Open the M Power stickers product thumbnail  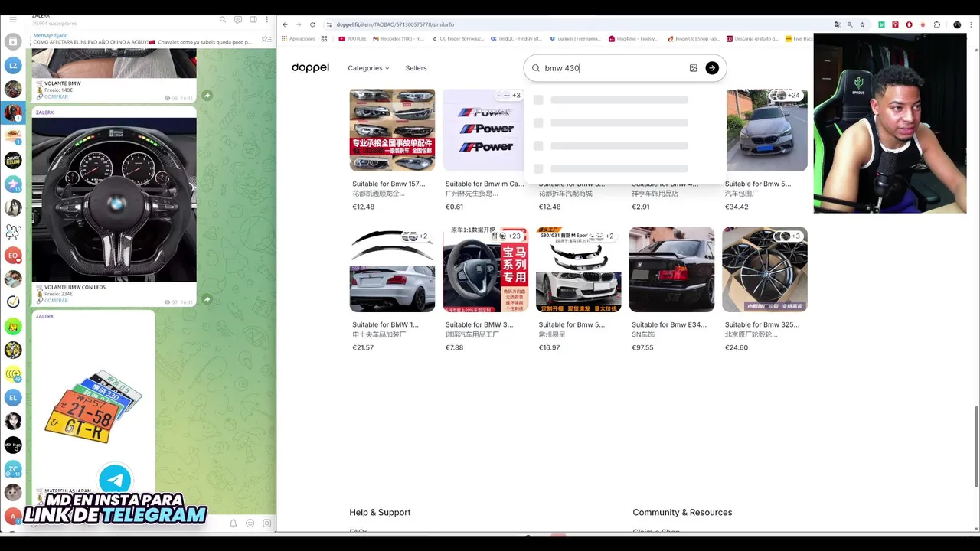[x=484, y=130]
